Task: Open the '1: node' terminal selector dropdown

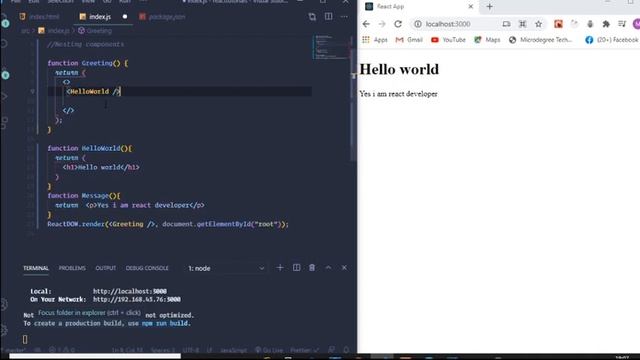Action: (x=226, y=268)
